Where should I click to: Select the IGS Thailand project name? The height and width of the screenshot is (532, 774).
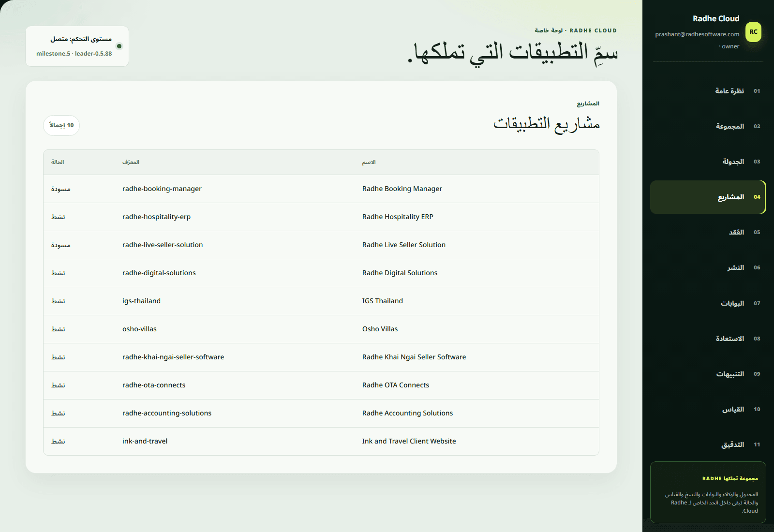(382, 301)
